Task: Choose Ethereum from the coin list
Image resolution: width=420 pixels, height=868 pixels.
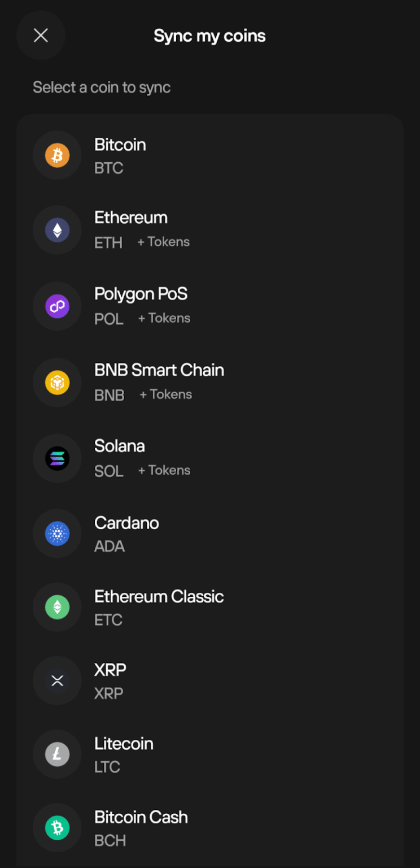Action: 131,218
